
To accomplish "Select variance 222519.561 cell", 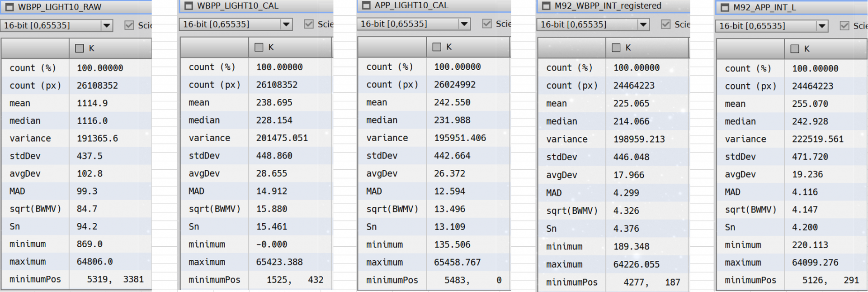I will coord(817,139).
